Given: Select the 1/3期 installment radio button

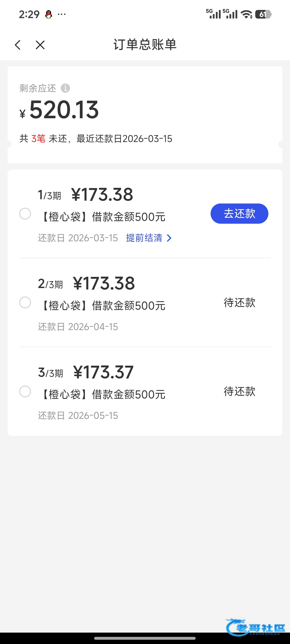Looking at the screenshot, I should [x=25, y=213].
